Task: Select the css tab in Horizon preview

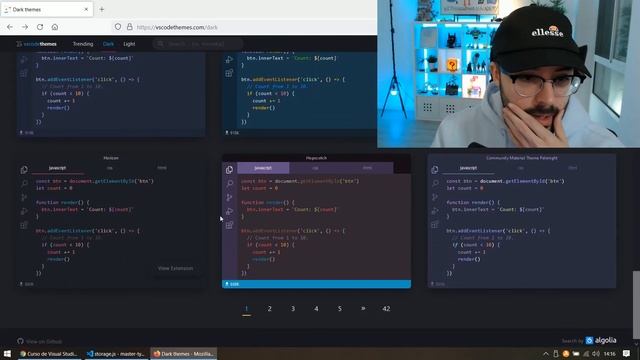Action: click(110, 168)
